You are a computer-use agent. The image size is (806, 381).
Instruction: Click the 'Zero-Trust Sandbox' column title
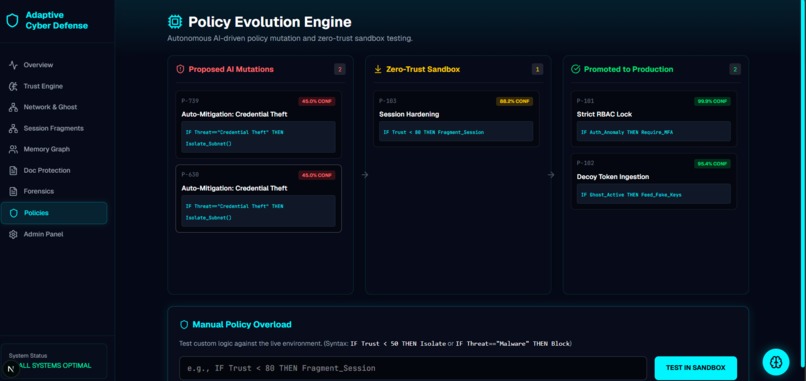click(423, 69)
